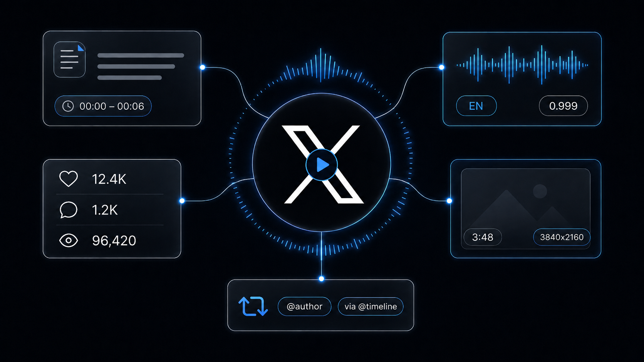Click the heart likes icon
644x362 pixels.
[69, 179]
